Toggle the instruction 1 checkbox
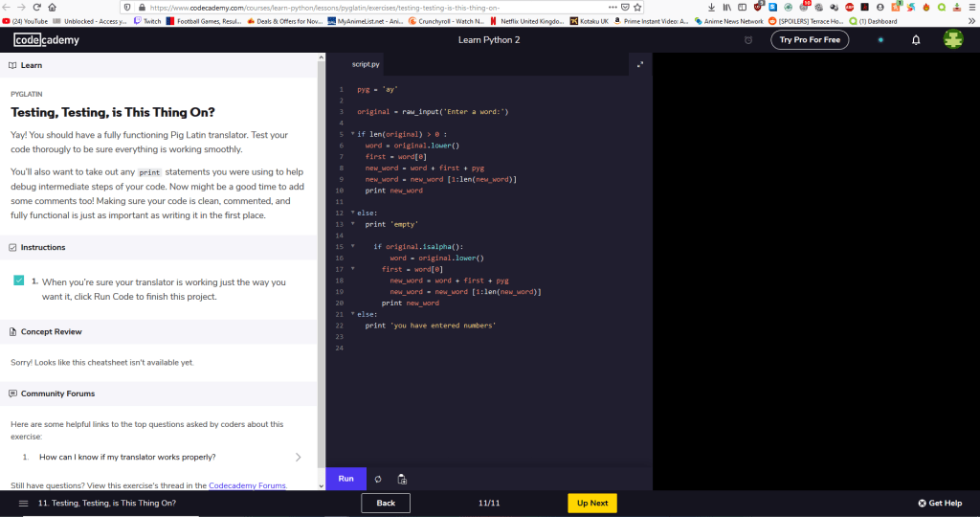Screen dimensions: 980x517 click(19, 281)
